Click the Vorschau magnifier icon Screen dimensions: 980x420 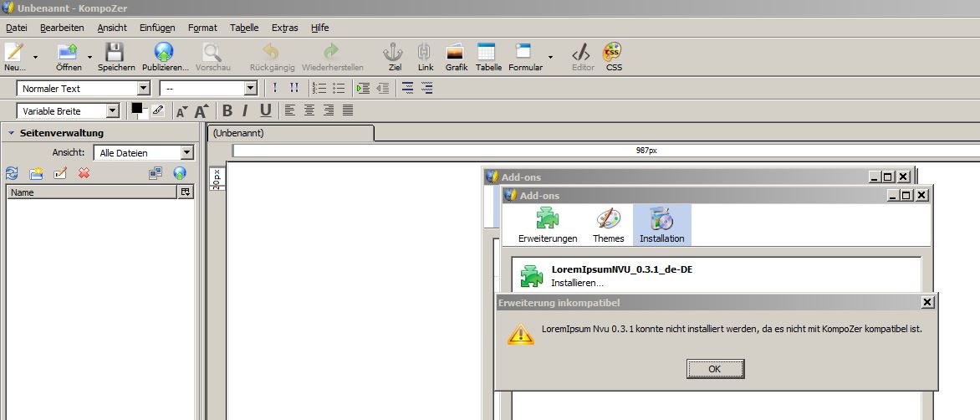tap(212, 53)
